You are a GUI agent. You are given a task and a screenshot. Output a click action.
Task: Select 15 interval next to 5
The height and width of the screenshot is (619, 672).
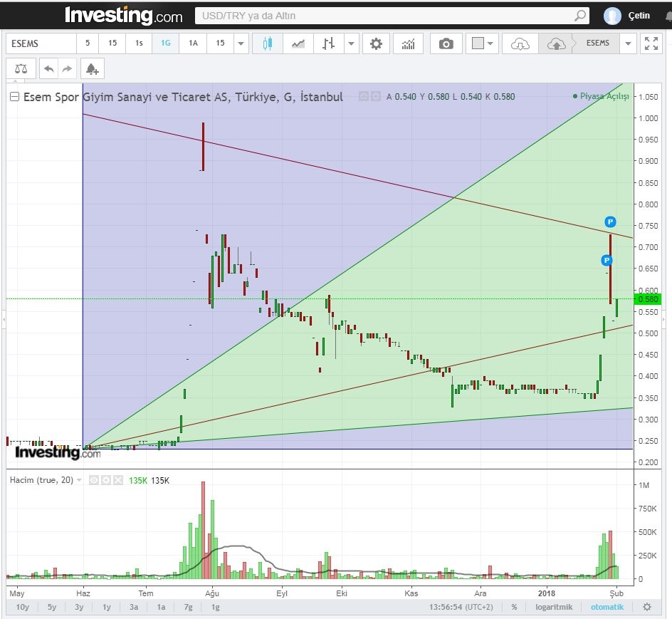pos(112,43)
